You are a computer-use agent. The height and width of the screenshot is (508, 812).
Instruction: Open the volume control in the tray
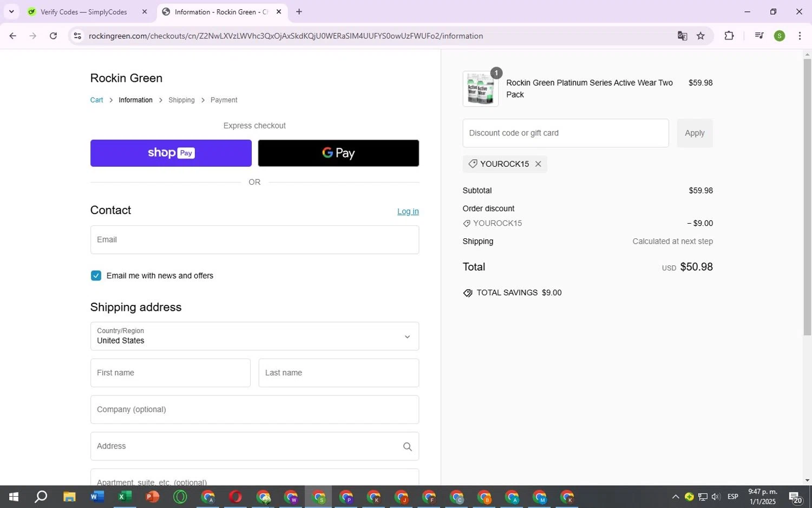pos(716,497)
